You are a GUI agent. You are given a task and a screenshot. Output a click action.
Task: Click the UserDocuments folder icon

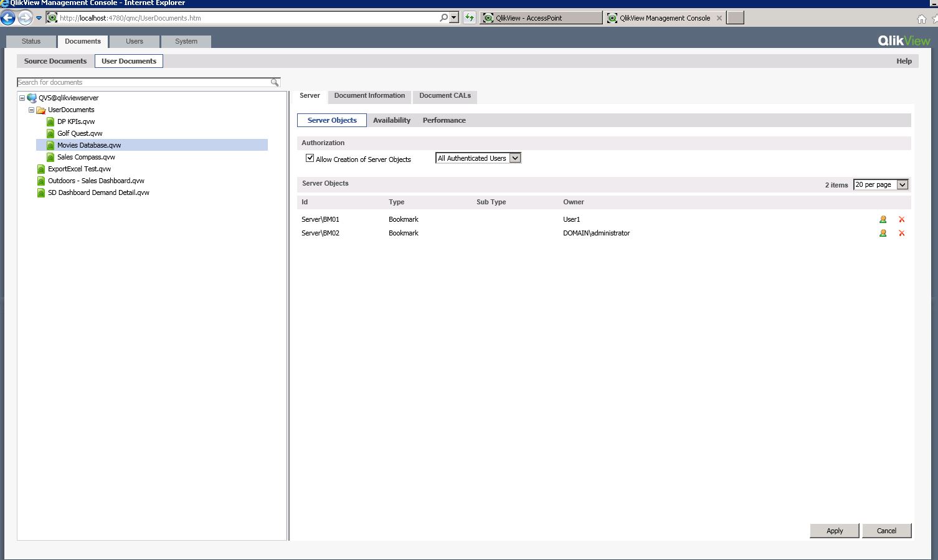[40, 110]
